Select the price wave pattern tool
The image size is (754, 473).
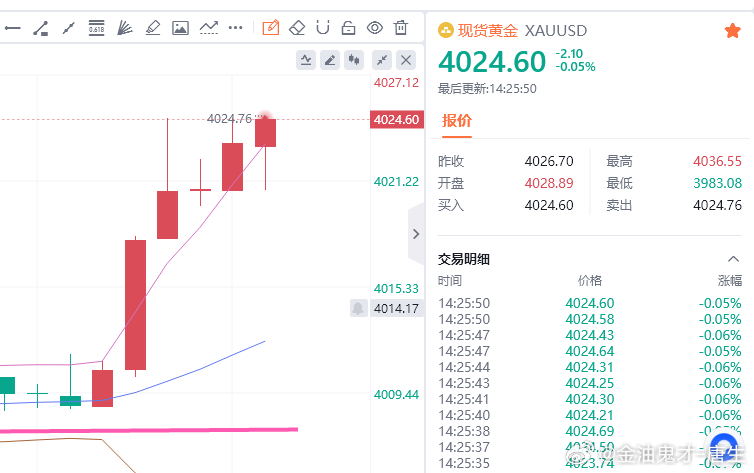point(209,28)
